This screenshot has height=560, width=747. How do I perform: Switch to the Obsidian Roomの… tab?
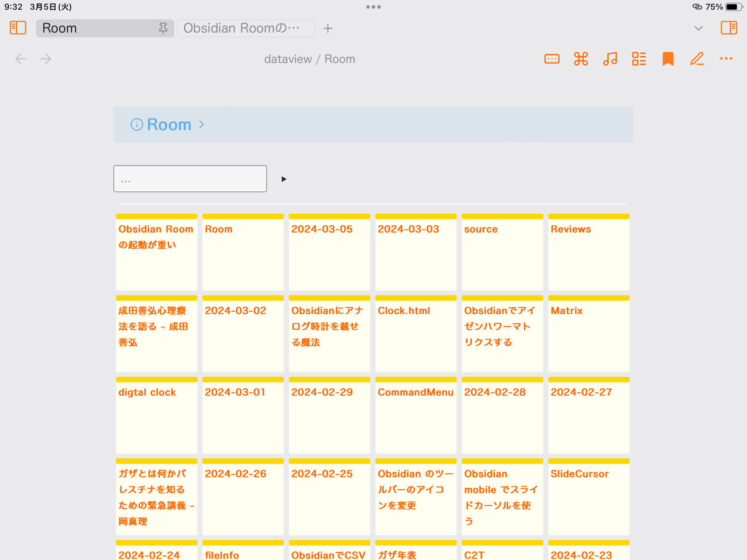[x=246, y=28]
